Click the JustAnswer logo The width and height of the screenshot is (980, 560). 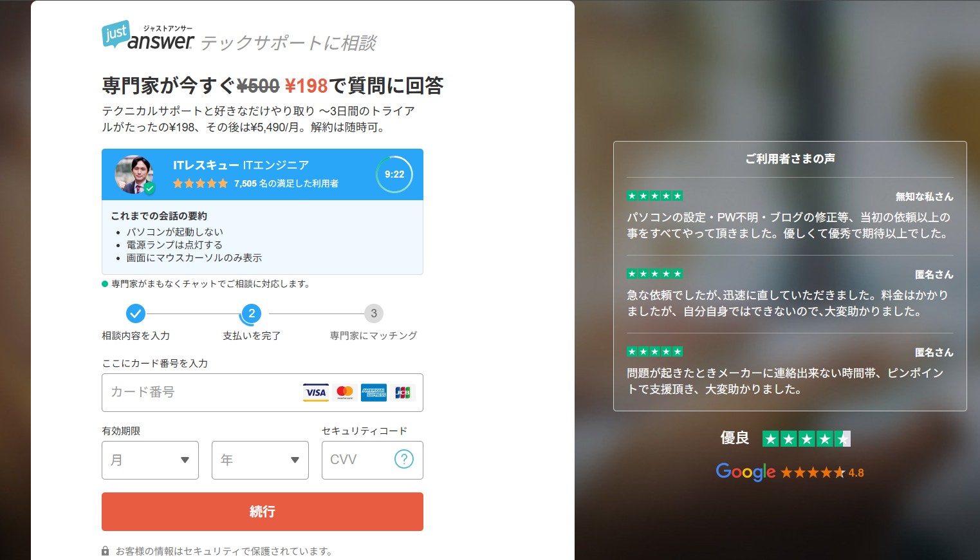coord(147,36)
